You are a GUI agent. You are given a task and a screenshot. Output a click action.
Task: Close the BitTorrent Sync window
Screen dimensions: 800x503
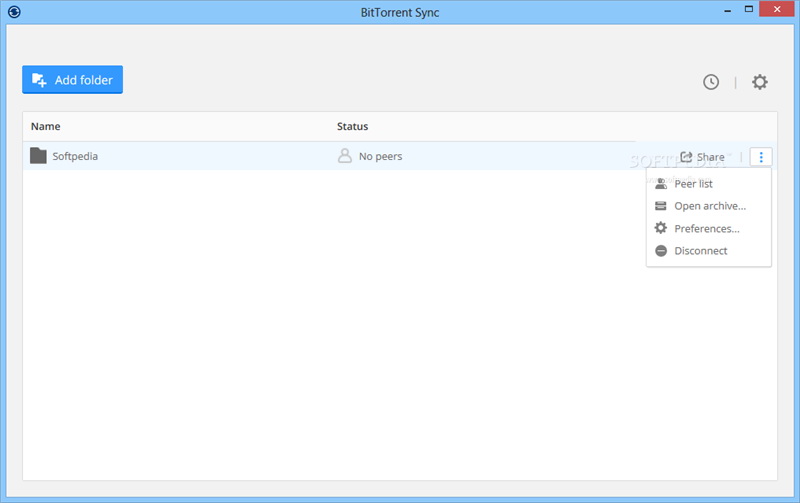point(777,9)
